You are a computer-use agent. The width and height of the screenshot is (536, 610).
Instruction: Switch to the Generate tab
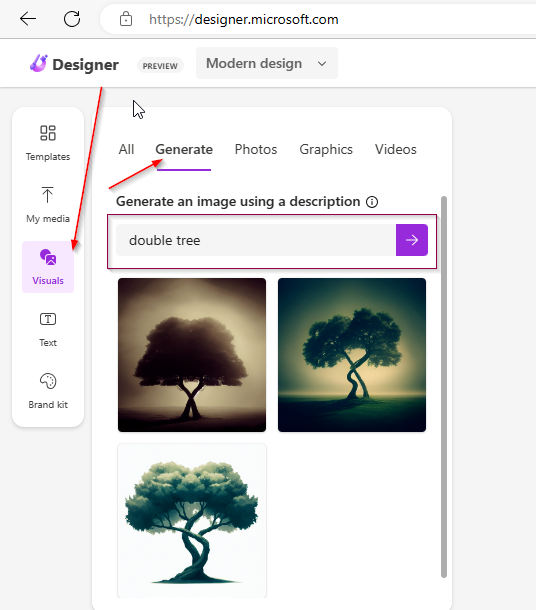pos(184,149)
